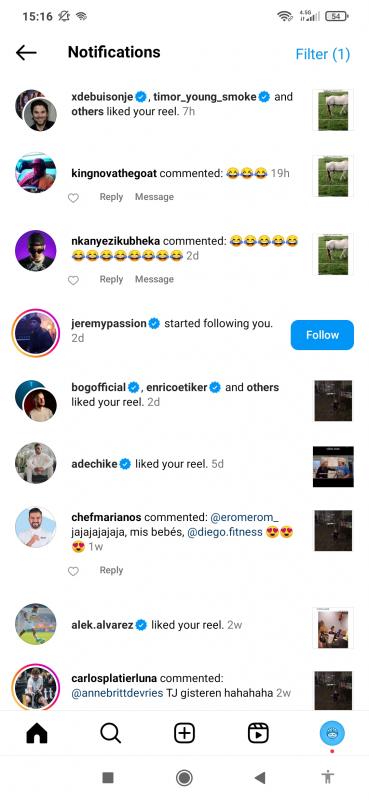Open reel thumbnail liked by alek.alvarez

click(333, 628)
